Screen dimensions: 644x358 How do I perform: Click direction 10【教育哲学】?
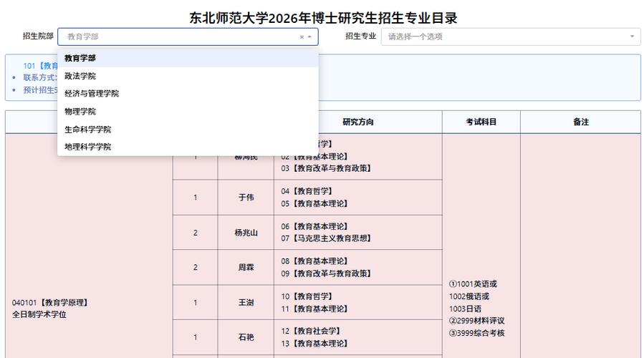[x=307, y=296]
